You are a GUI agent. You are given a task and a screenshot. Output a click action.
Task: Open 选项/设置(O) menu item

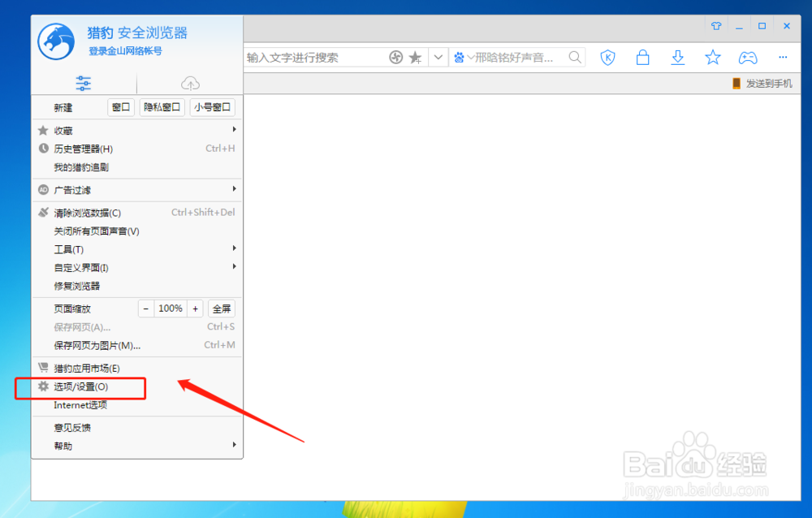(x=80, y=387)
